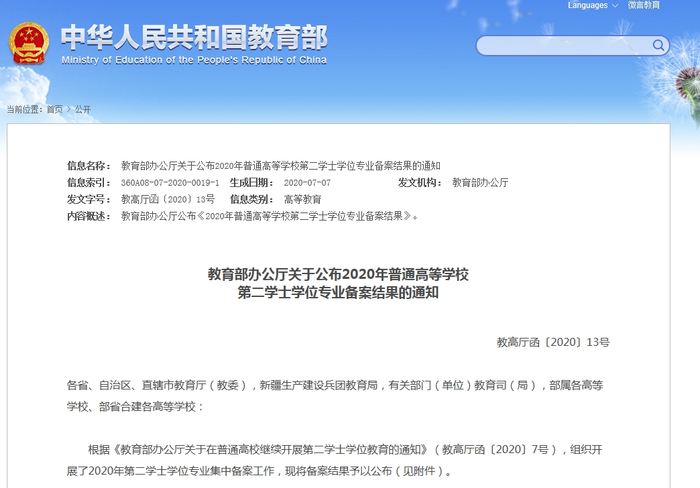Click the breadcrumb arrow separator after 首页
The height and width of the screenshot is (488, 700).
click(x=69, y=109)
